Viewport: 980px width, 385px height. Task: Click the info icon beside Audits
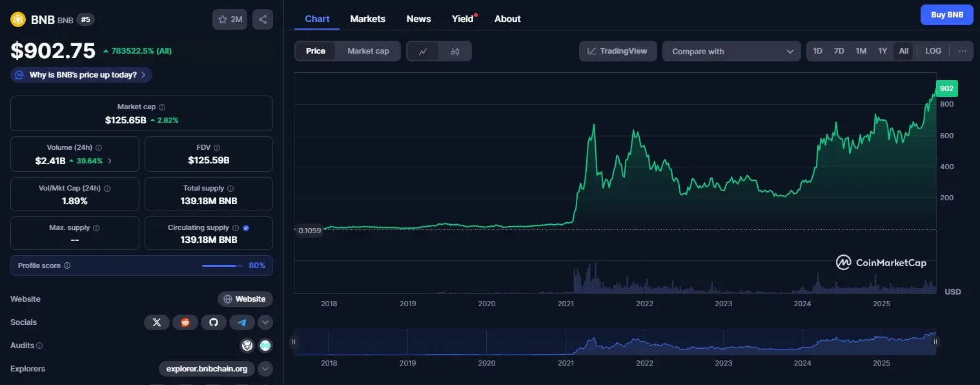click(39, 346)
